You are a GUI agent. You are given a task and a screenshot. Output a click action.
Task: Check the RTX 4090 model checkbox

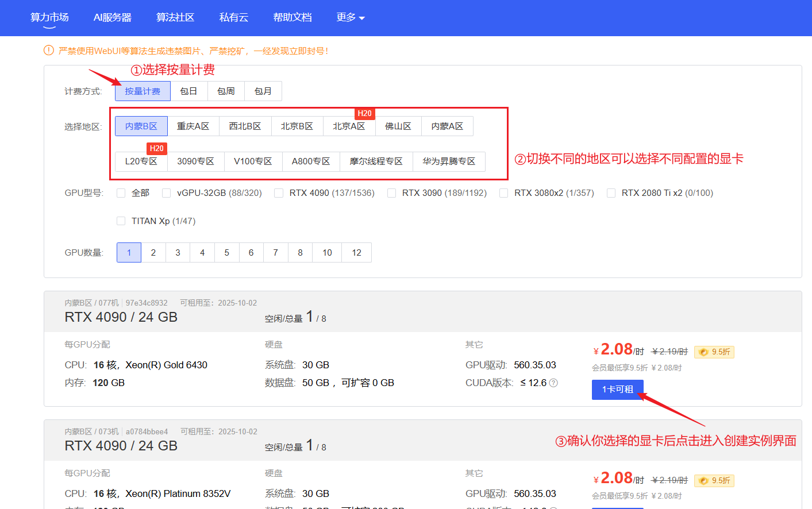point(279,193)
